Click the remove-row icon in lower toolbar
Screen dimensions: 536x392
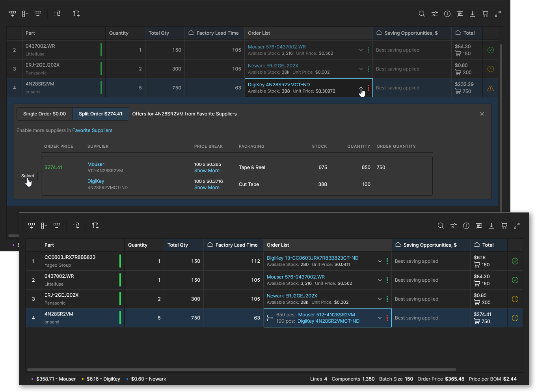(x=57, y=225)
